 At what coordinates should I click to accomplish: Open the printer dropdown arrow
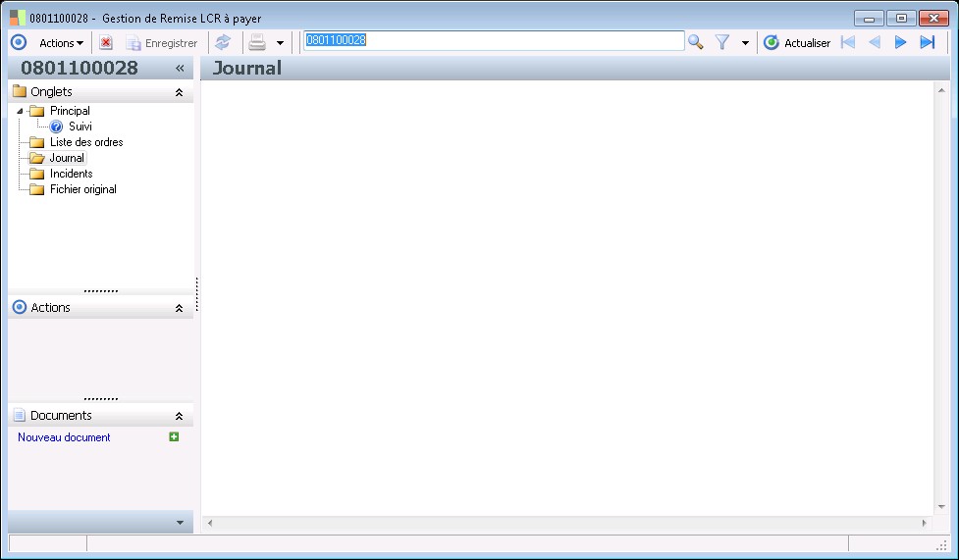280,43
